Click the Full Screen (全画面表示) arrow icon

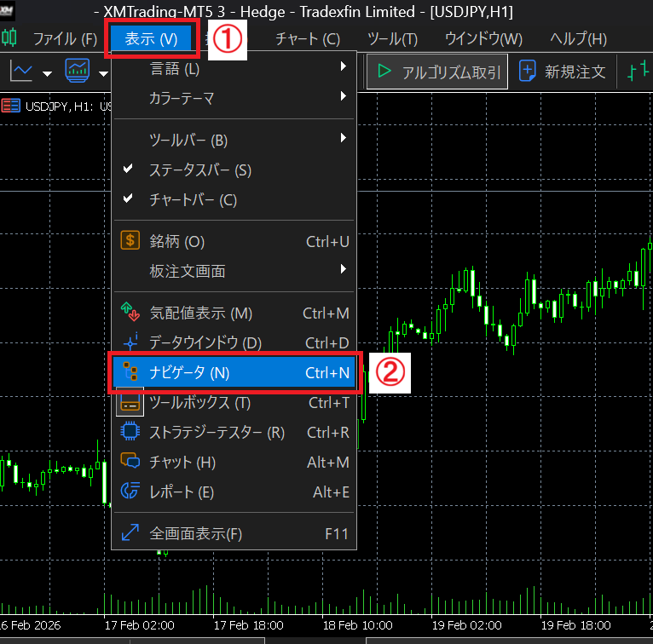(130, 533)
